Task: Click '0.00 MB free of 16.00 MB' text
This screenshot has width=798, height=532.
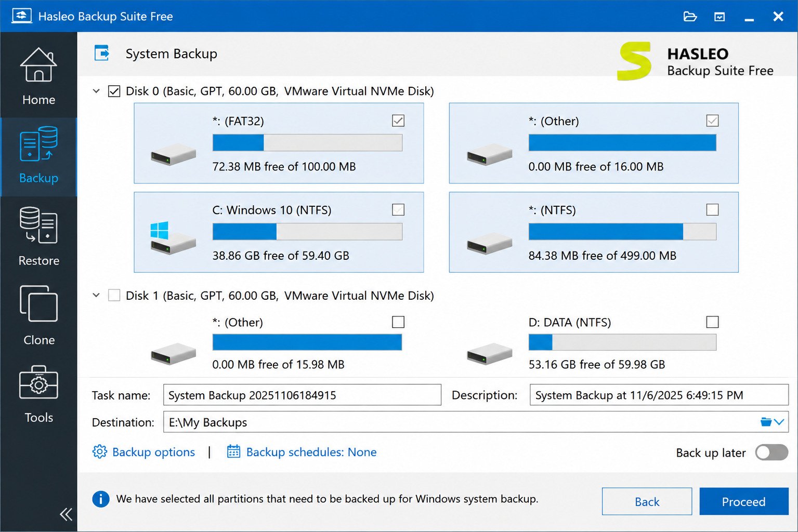Action: click(x=596, y=167)
